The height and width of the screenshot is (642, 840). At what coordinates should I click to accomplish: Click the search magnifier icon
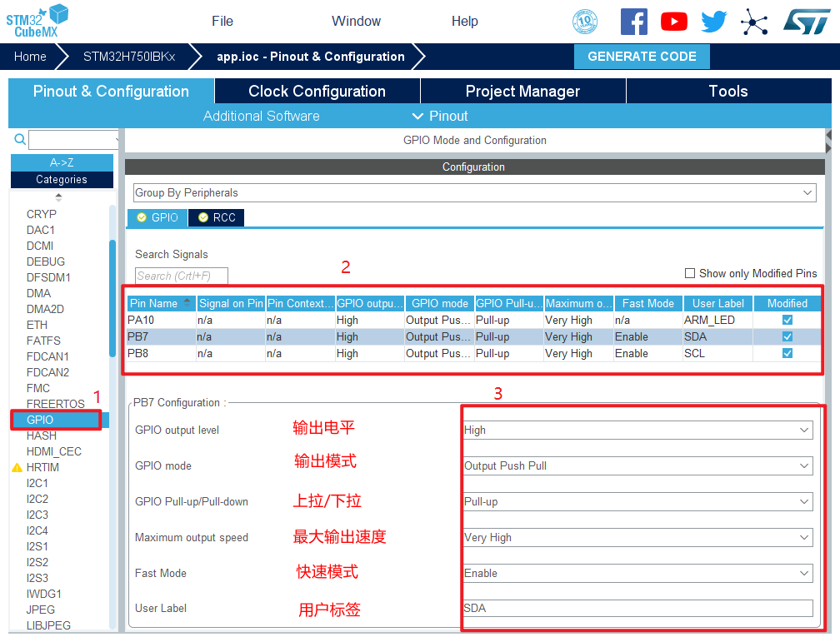[20, 139]
